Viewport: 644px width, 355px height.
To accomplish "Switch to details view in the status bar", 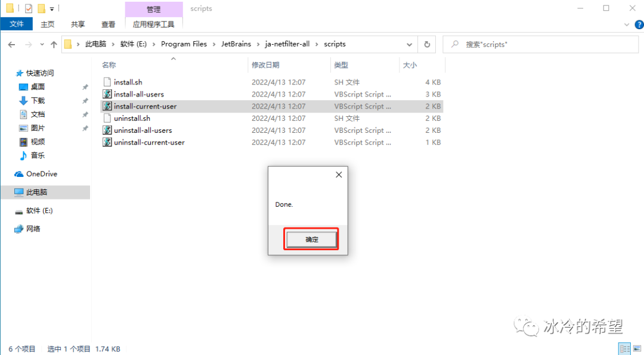I will point(624,349).
